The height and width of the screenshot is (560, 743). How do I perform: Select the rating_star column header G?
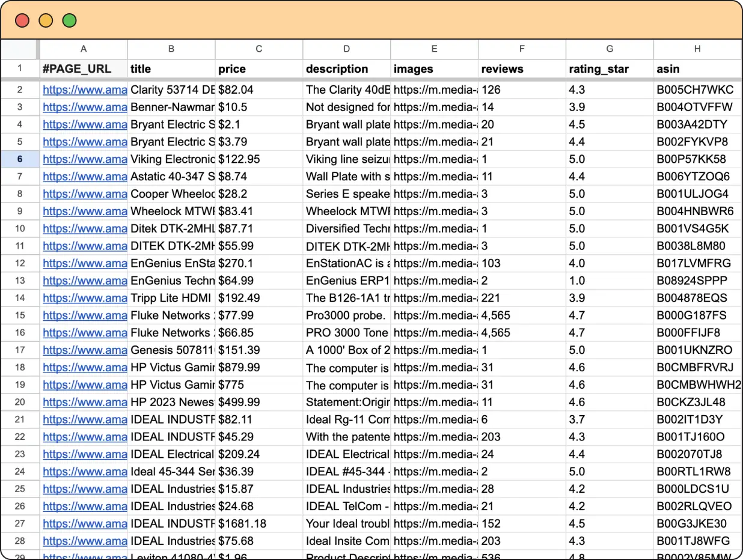610,49
